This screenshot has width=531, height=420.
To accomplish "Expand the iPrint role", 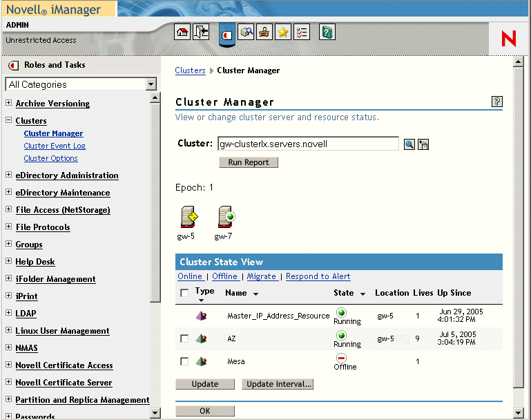I will (9, 296).
